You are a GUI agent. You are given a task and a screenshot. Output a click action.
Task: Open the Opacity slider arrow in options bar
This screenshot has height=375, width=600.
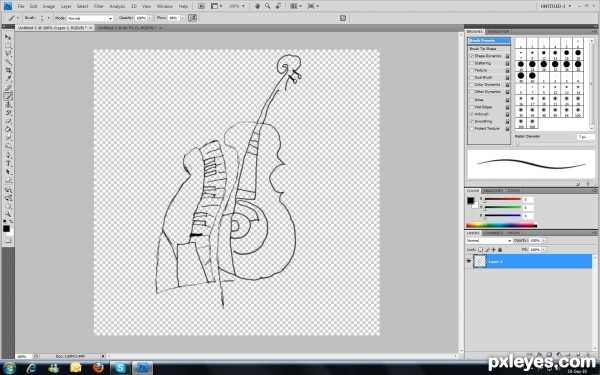click(149, 18)
